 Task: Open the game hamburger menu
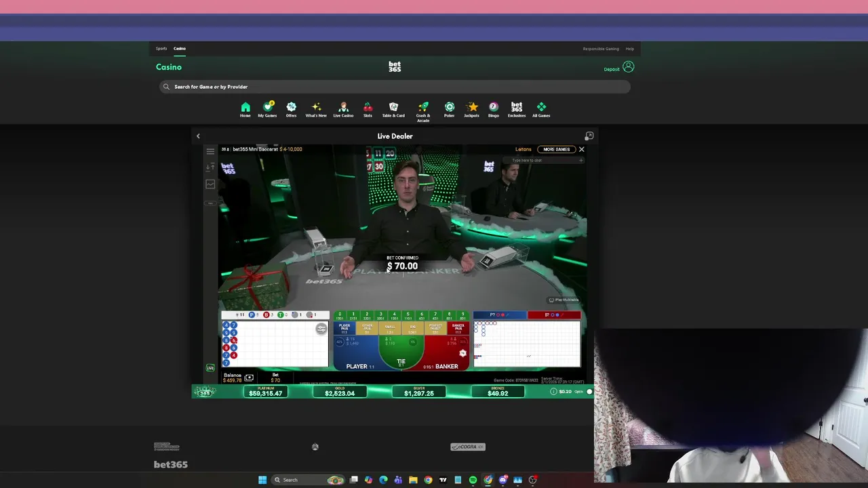[210, 151]
